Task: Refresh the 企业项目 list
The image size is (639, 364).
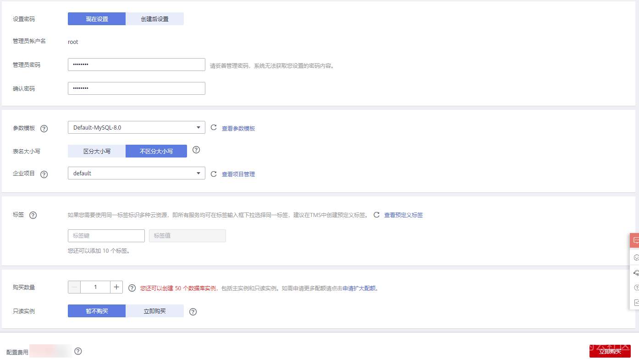Action: (x=214, y=174)
